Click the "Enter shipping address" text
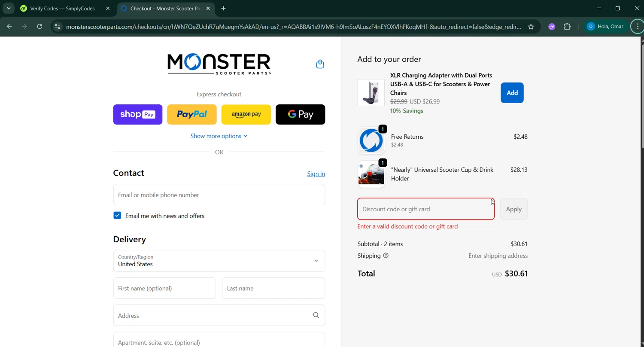The height and width of the screenshot is (347, 644). coord(498,256)
